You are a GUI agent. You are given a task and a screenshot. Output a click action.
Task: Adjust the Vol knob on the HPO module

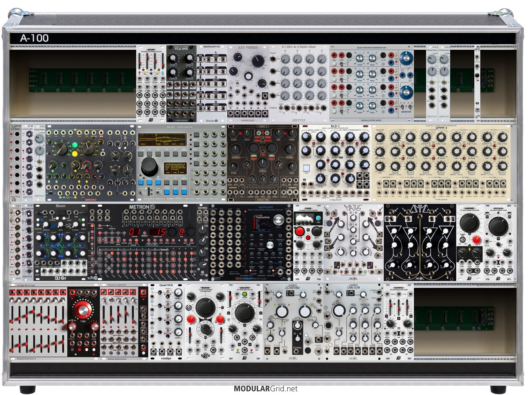(x=477, y=75)
